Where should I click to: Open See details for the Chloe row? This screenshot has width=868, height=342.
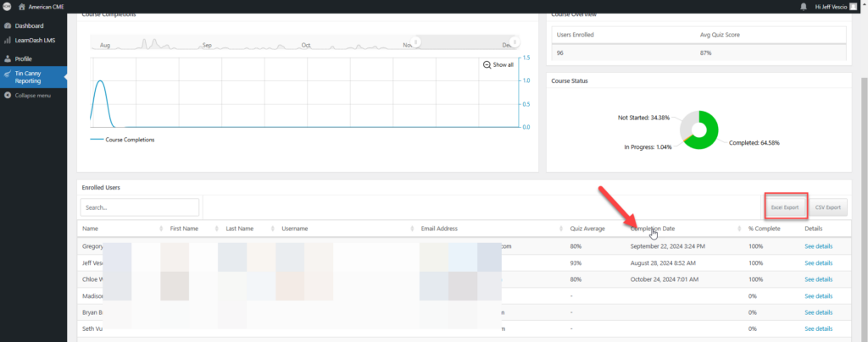pos(818,279)
